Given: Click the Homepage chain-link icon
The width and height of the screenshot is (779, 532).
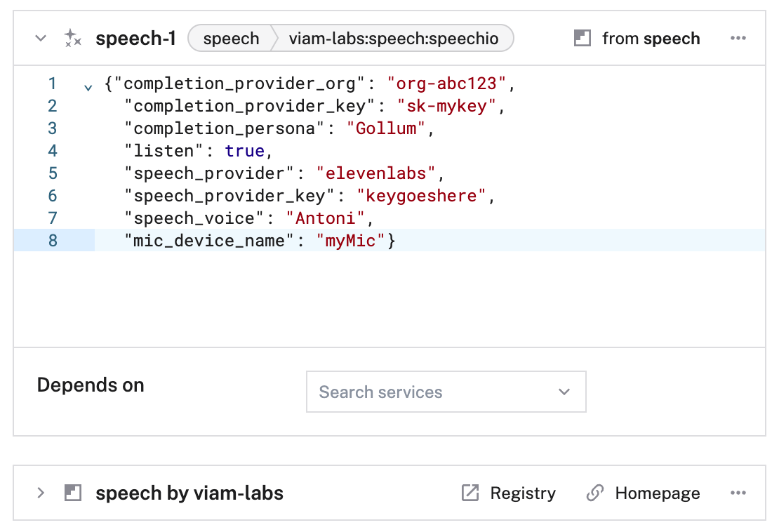Looking at the screenshot, I should pos(594,493).
